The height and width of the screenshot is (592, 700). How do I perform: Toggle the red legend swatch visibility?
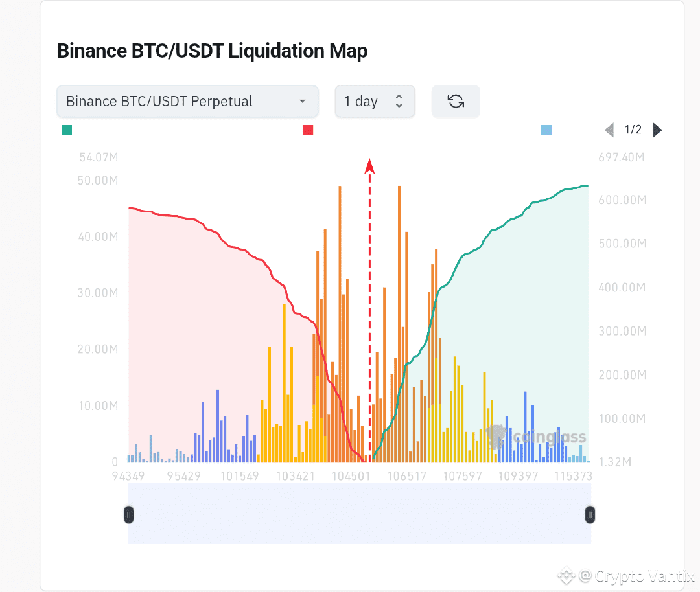(x=308, y=130)
